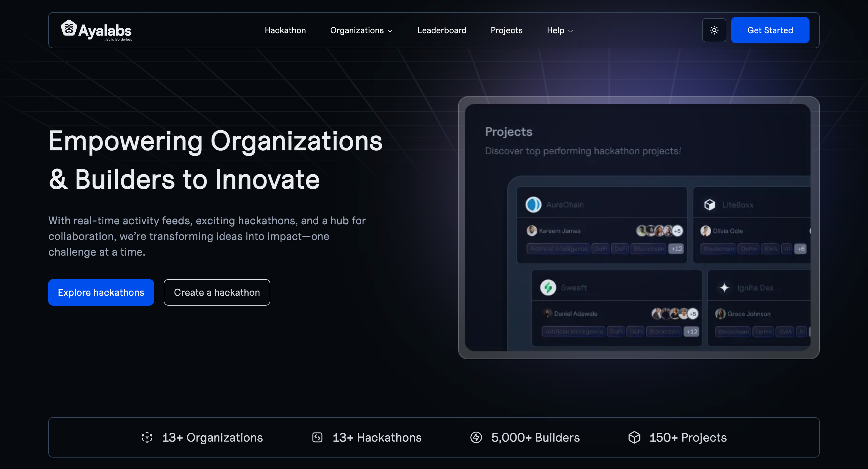
Task: Click the Hackathons stat code icon
Action: (317, 437)
